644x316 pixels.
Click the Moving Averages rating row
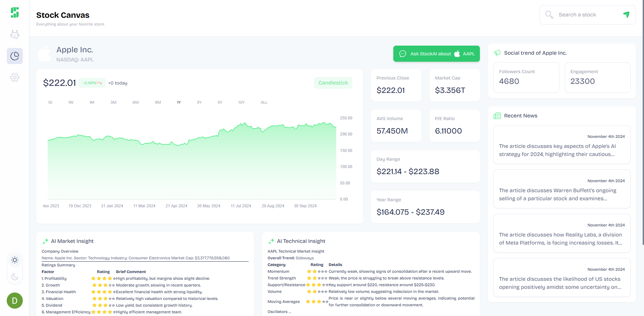pyautogui.click(x=371, y=302)
